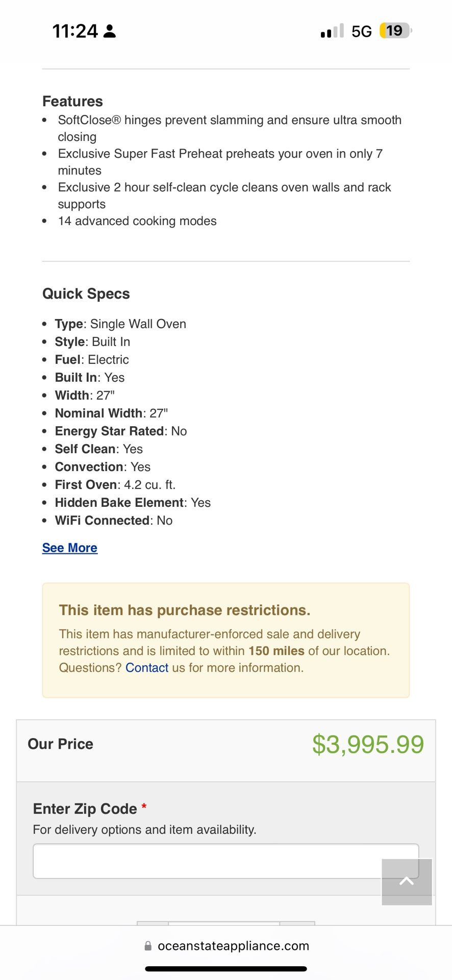Tap the 5G network indicator
The height and width of the screenshot is (980, 452).
(362, 32)
